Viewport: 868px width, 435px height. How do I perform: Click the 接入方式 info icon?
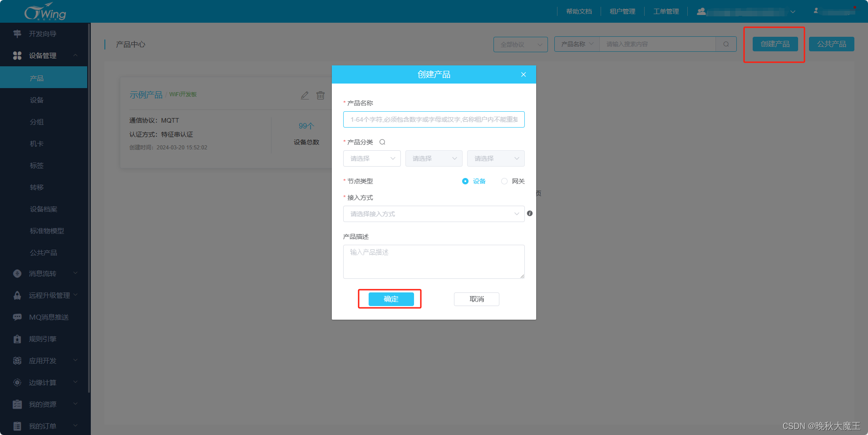click(x=530, y=213)
